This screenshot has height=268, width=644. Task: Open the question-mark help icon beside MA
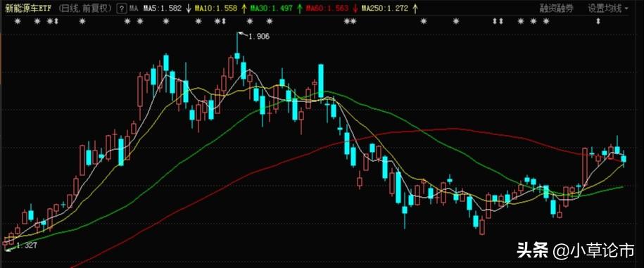(x=122, y=8)
